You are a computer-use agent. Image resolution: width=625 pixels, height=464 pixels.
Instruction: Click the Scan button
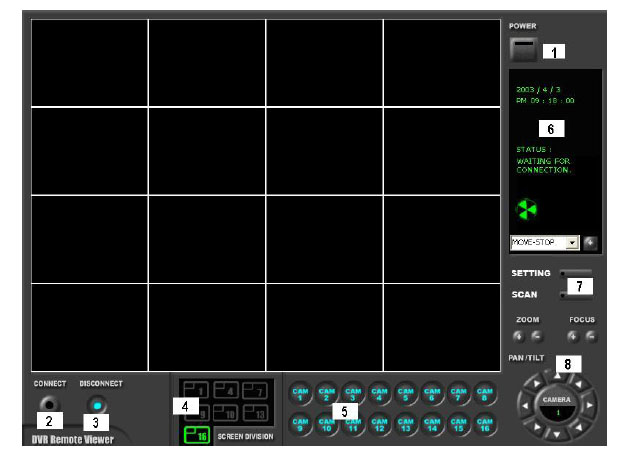(x=576, y=295)
